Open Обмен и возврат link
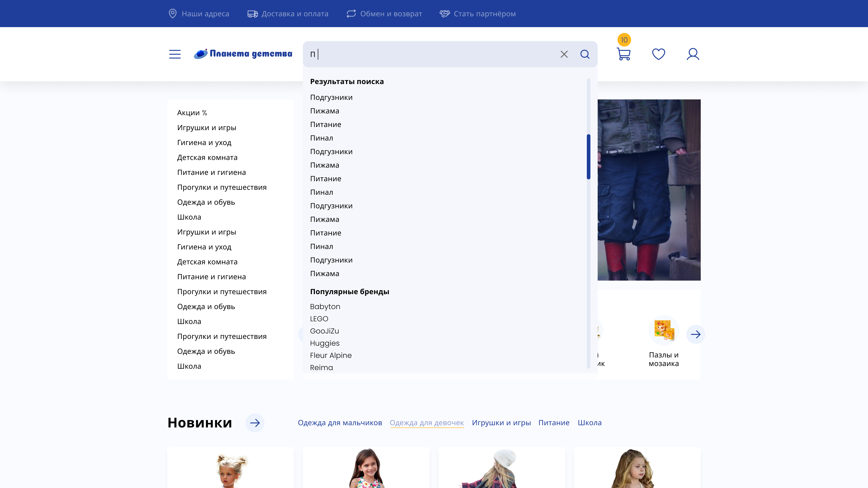This screenshot has width=868, height=488. (391, 14)
